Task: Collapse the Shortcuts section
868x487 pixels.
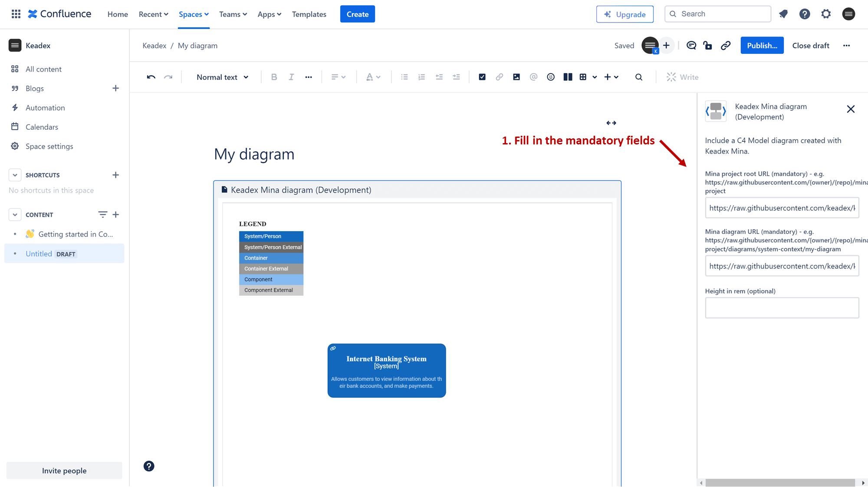Action: coord(15,175)
